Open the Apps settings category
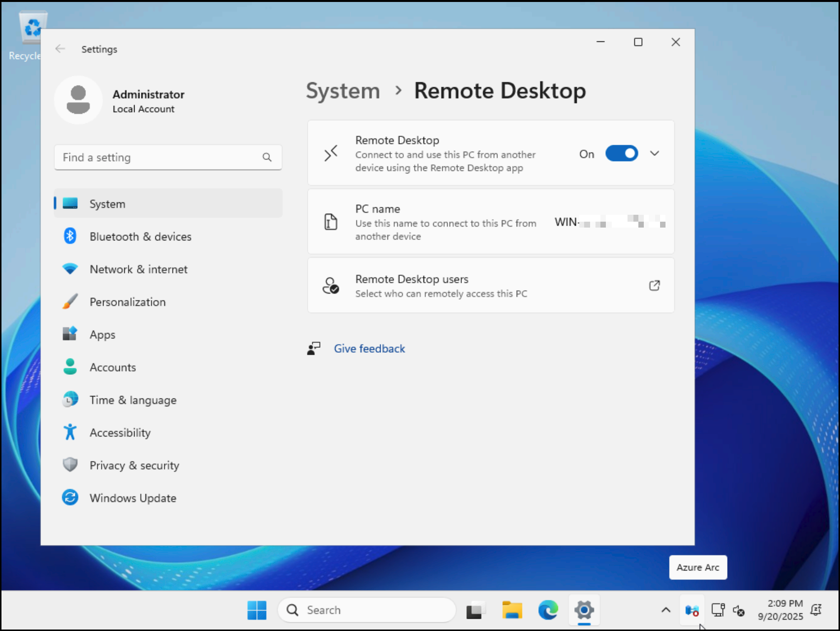This screenshot has height=631, width=840. (103, 335)
